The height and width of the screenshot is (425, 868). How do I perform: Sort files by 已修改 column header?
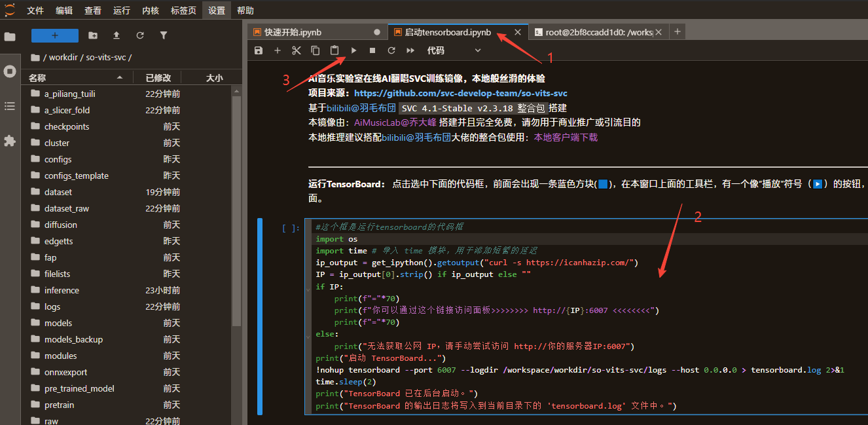(159, 78)
